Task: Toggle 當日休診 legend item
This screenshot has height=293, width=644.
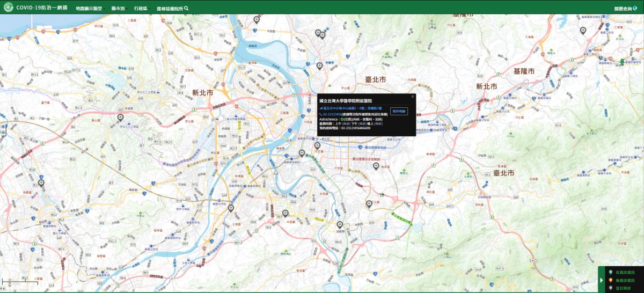Action: point(623,288)
